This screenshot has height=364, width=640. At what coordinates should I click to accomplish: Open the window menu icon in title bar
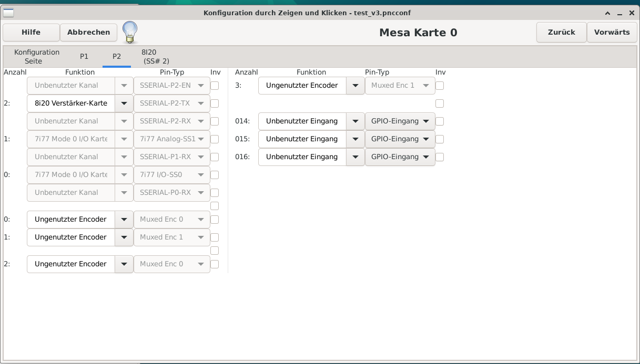pos(8,13)
